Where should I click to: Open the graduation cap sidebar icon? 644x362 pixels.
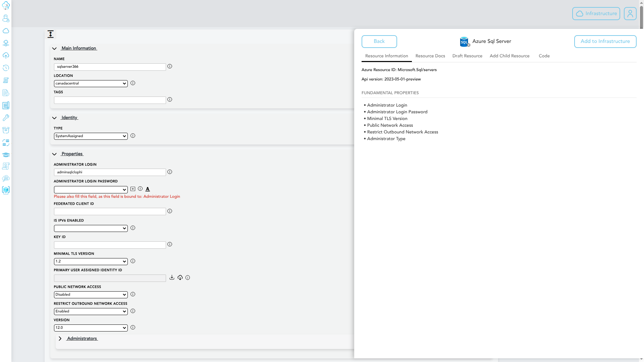tap(6, 155)
